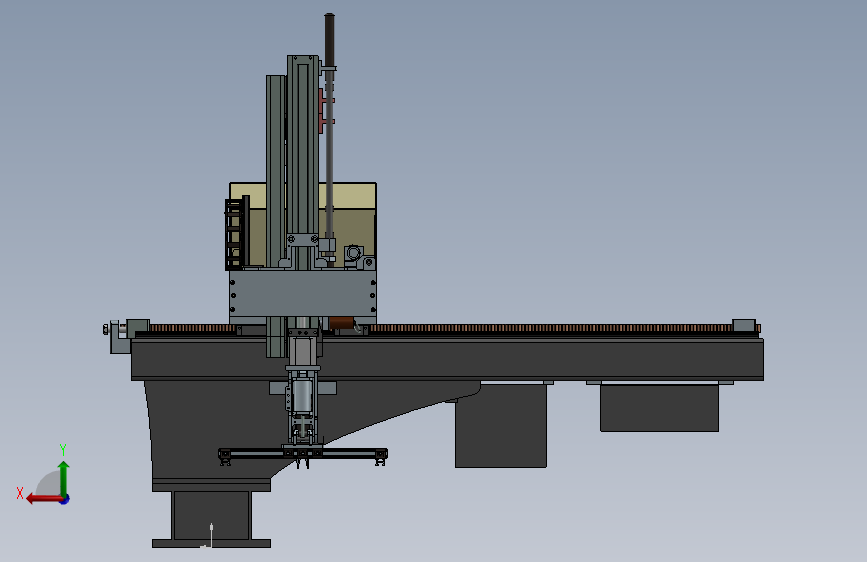Select the gray carriage plate with bolt holes
The image size is (867, 562).
click(x=302, y=294)
